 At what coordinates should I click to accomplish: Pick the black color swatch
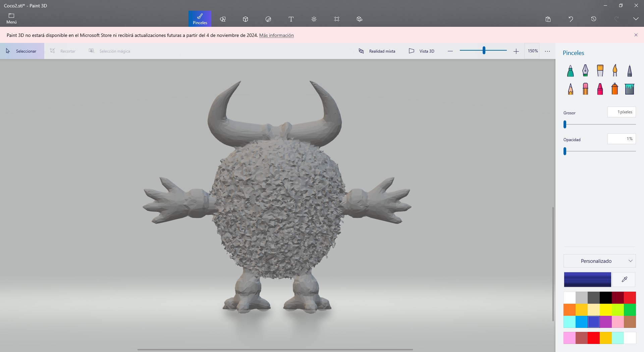click(x=606, y=298)
